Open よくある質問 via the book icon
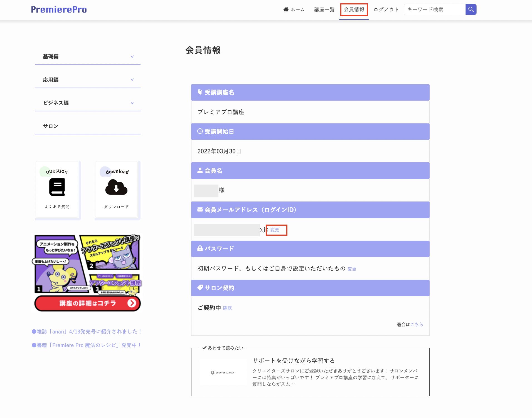532x418 pixels. [56, 187]
